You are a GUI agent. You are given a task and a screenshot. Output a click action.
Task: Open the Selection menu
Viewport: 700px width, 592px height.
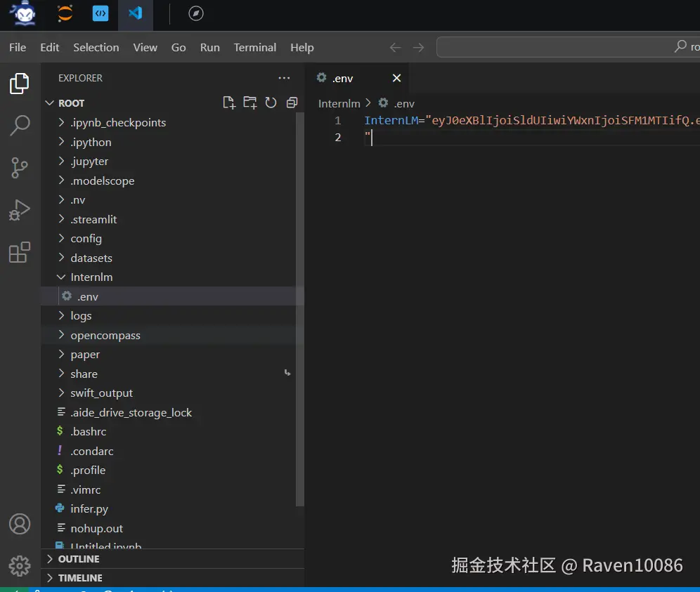pos(96,48)
